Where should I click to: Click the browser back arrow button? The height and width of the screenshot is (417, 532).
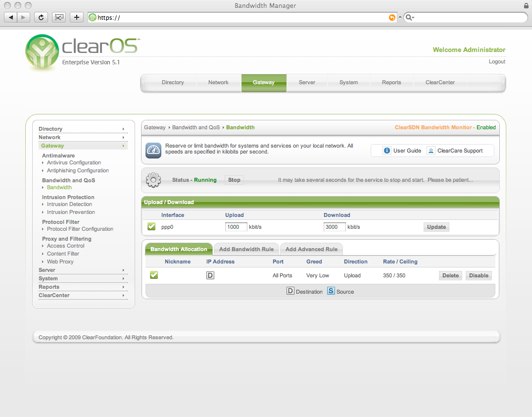point(10,17)
